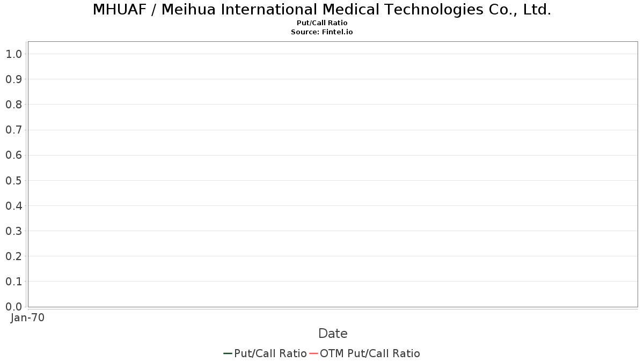Screen dimensions: 644x362
Task: Click the 0.9 y-axis tick label
Action: pyautogui.click(x=13, y=79)
